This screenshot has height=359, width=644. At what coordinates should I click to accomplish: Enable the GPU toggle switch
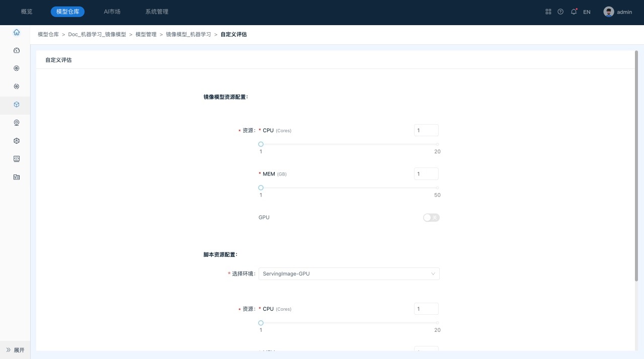[x=431, y=218]
